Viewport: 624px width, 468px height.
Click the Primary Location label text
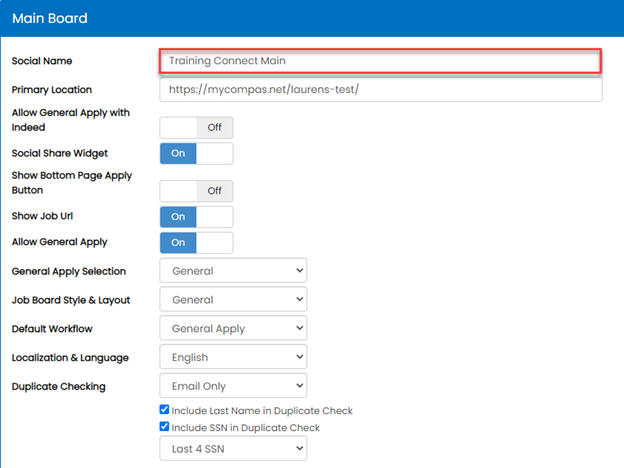tap(51, 90)
